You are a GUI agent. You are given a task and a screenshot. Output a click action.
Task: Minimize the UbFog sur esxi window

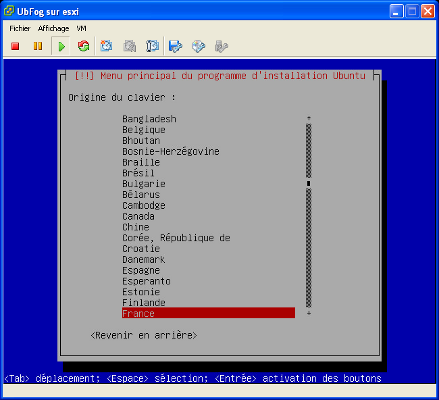click(x=396, y=11)
